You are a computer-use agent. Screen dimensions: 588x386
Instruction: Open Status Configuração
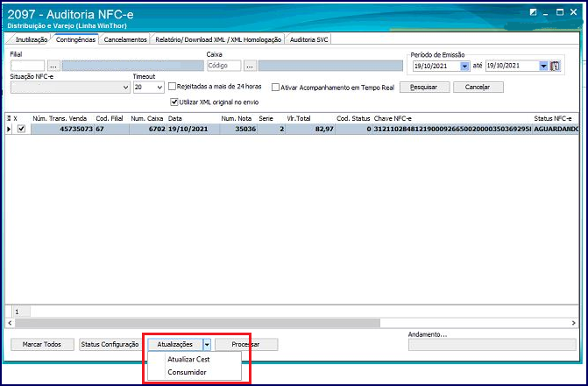pos(110,344)
